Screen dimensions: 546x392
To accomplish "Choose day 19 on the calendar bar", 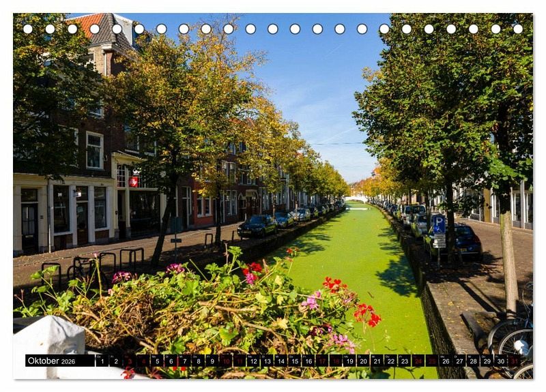I will (x=349, y=361).
